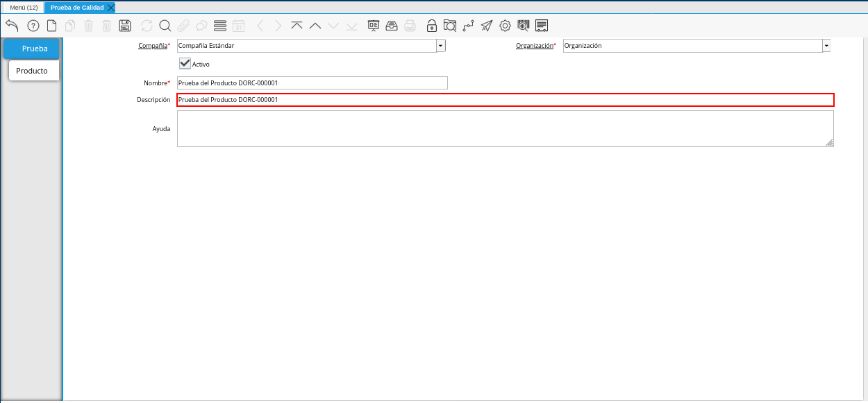Go to previous record up-chevron icon

coord(315,26)
